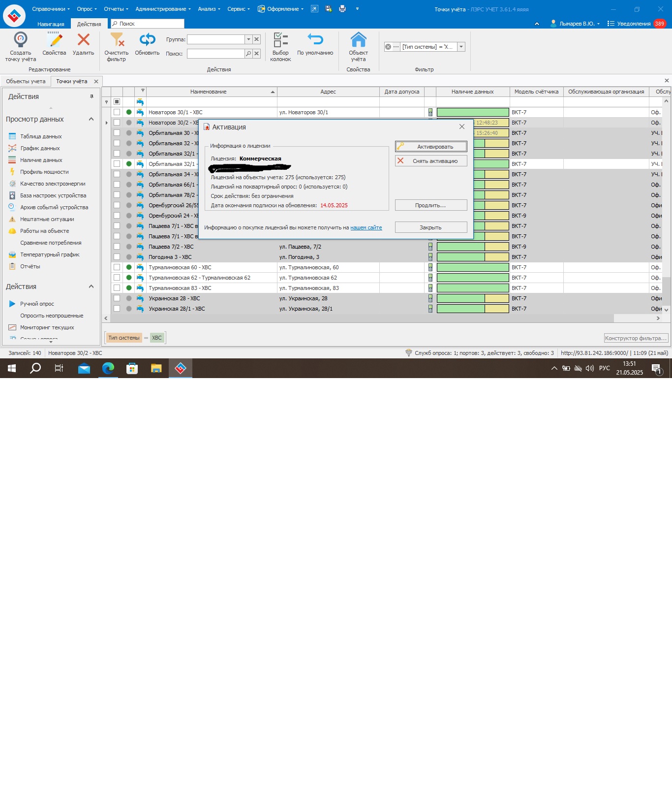Open Свойства (Properties) pencil icon
Viewport: 672px width, 797px height.
(54, 40)
